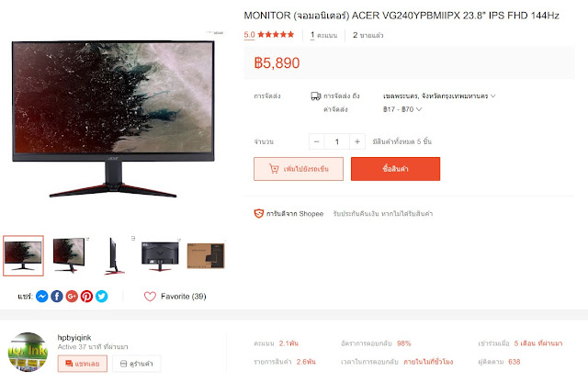Expand the shipping destination dropdown
Screen dimensions: 588x382
[x=439, y=96]
